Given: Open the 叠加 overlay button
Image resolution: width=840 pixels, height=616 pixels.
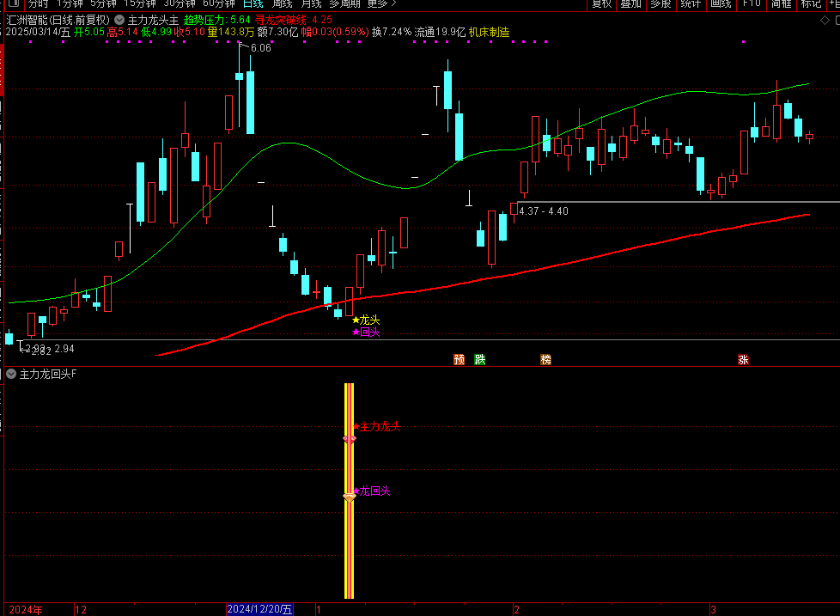Looking at the screenshot, I should pos(630,3).
